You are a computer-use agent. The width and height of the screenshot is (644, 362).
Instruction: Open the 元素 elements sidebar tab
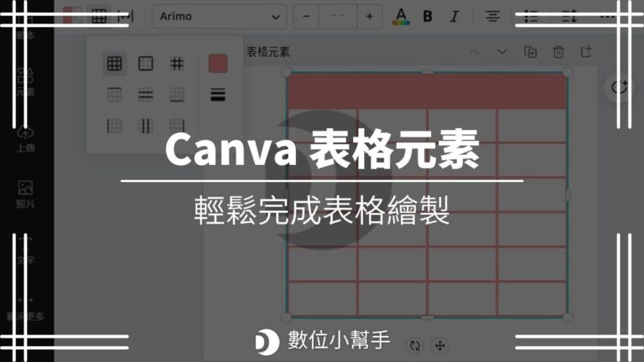(x=25, y=82)
